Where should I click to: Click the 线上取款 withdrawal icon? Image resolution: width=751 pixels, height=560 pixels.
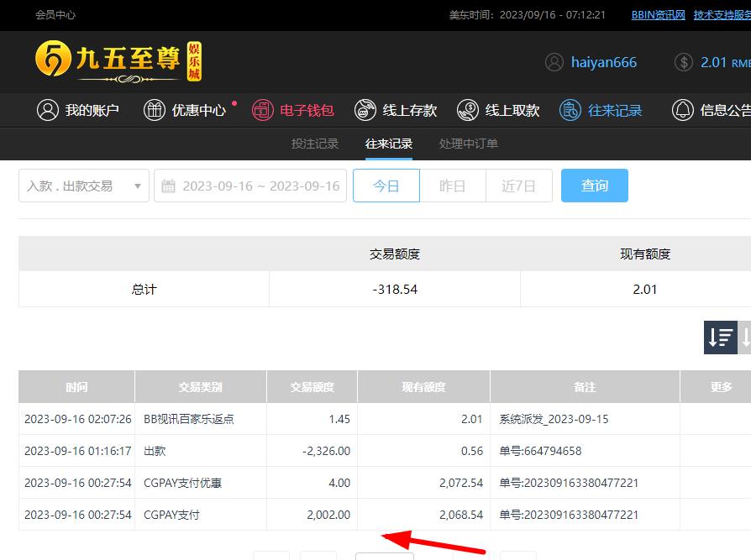coord(468,110)
